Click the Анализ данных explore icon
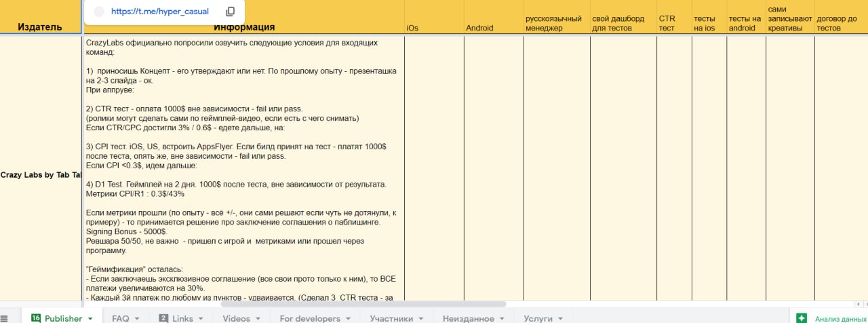Image resolution: width=868 pixels, height=323 pixels. [x=802, y=318]
